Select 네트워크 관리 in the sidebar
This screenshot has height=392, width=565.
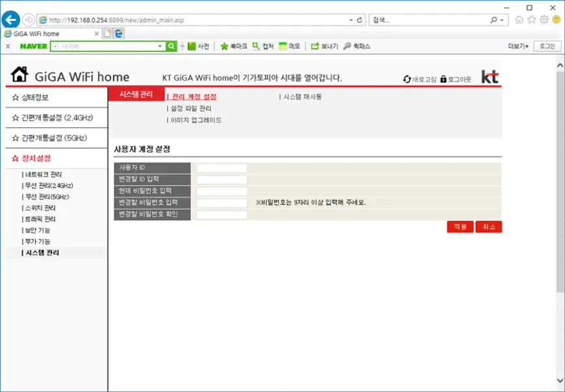(x=44, y=175)
